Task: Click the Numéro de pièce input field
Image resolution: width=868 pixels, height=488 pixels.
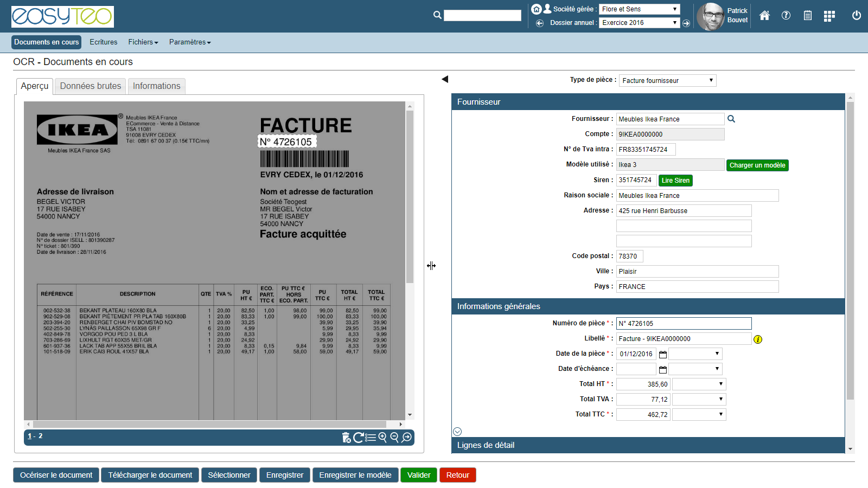Action: click(684, 324)
